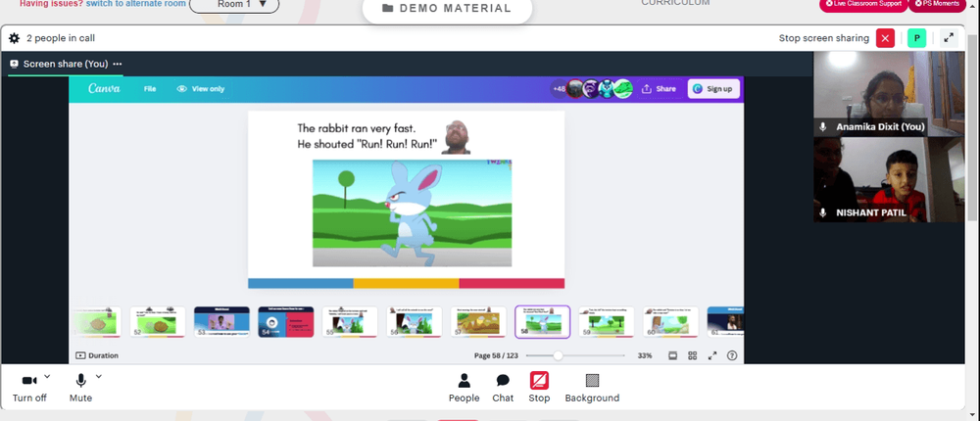
Task: Open DEMO MATERIAL folder button
Action: pyautogui.click(x=447, y=8)
